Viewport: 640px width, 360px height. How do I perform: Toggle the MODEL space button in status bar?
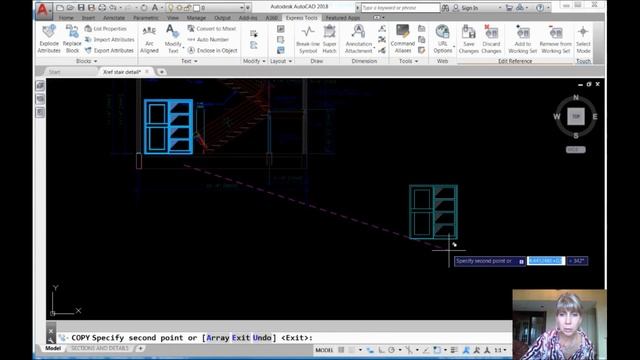point(324,350)
